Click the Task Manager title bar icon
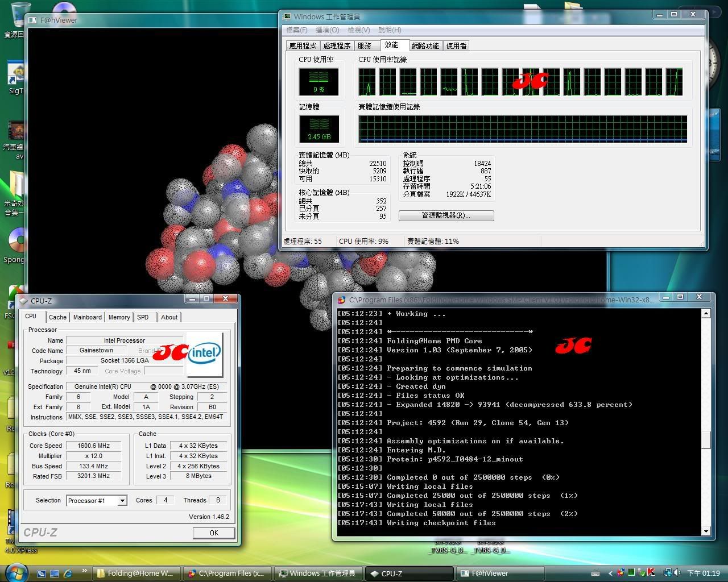 point(286,16)
